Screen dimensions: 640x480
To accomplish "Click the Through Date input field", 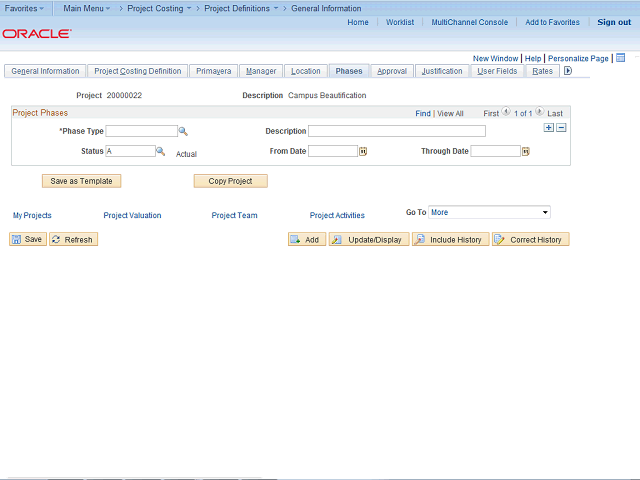I will [x=496, y=151].
